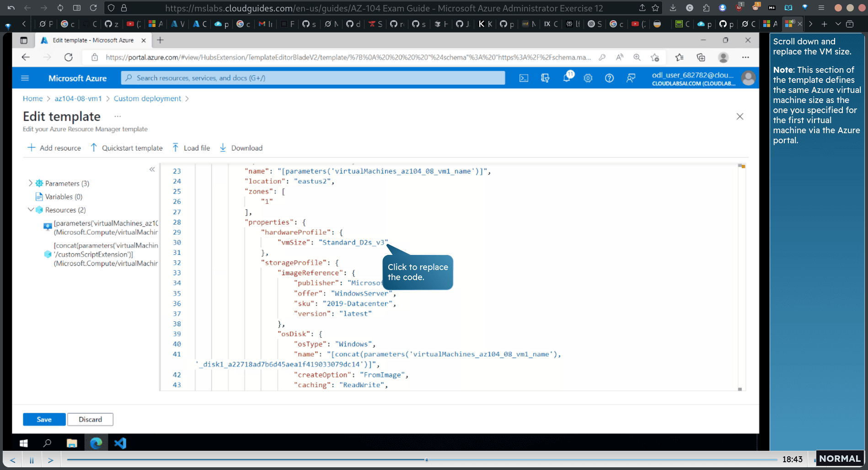
Task: Open Azure portal hamburger menu
Action: pos(25,78)
